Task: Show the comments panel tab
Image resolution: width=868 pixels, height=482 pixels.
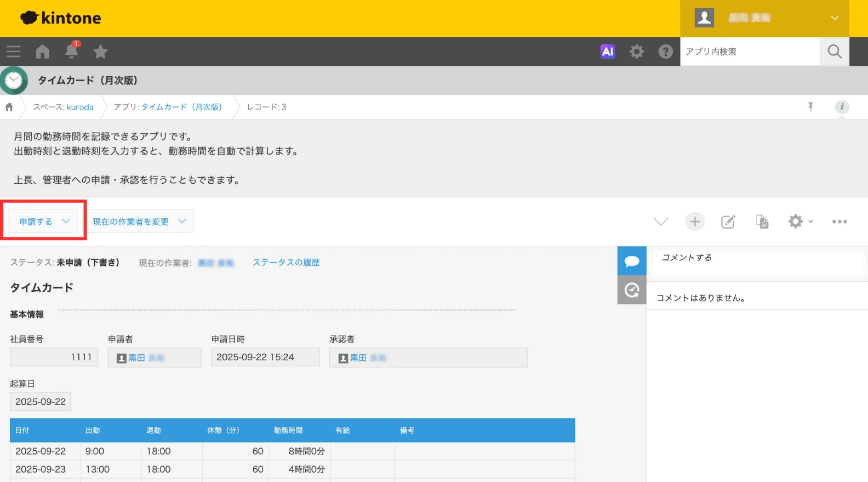Action: [x=631, y=261]
